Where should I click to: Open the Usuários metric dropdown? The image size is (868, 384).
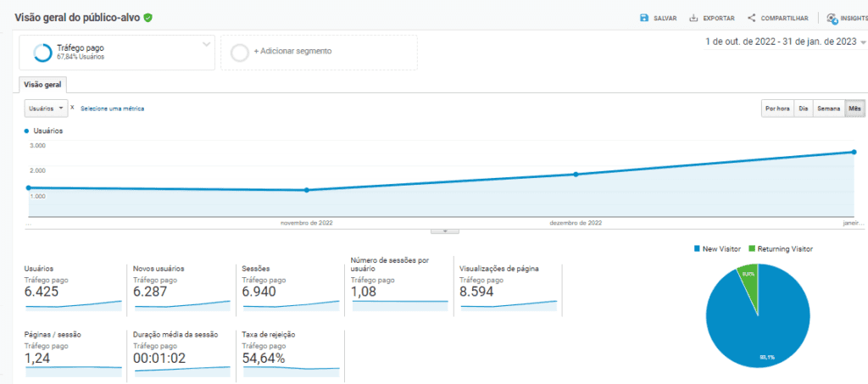tap(46, 109)
